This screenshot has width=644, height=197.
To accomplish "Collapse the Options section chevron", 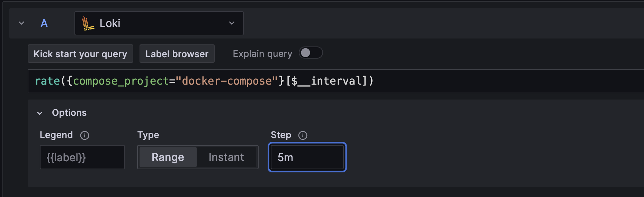I will [40, 113].
